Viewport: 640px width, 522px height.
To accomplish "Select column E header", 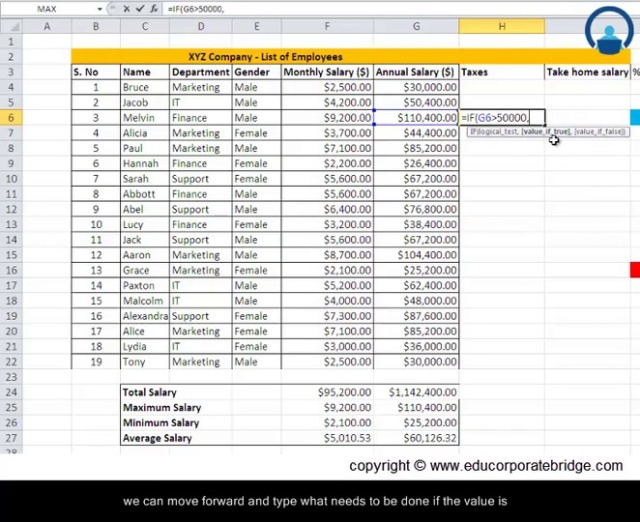I will click(257, 27).
